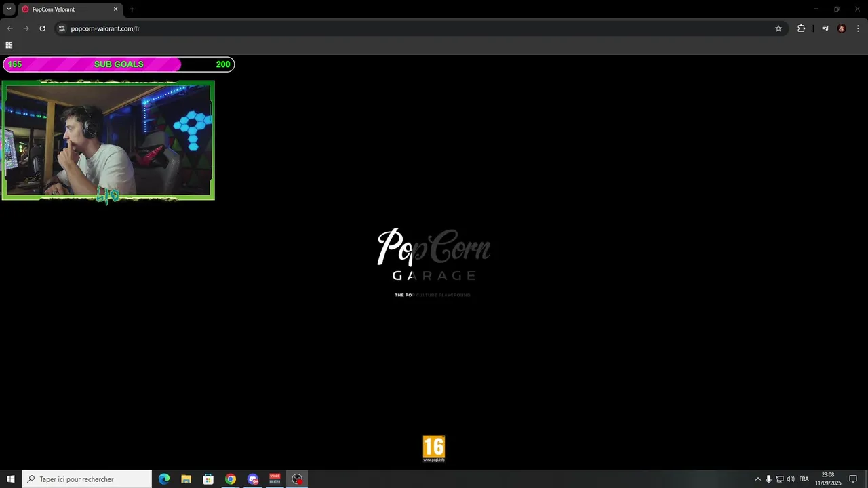The height and width of the screenshot is (488, 868).
Task: Open the Chrome profile avatar
Action: pos(842,28)
